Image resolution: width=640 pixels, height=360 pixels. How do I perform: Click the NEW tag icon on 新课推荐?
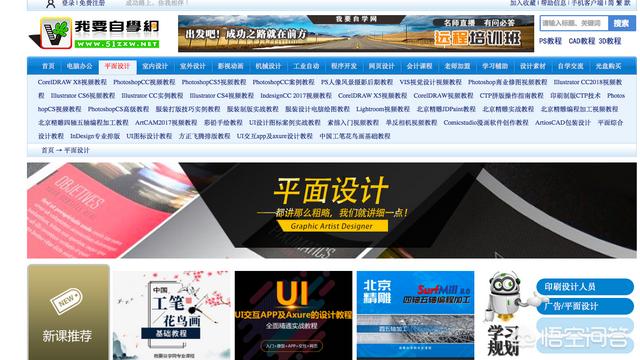click(x=66, y=301)
